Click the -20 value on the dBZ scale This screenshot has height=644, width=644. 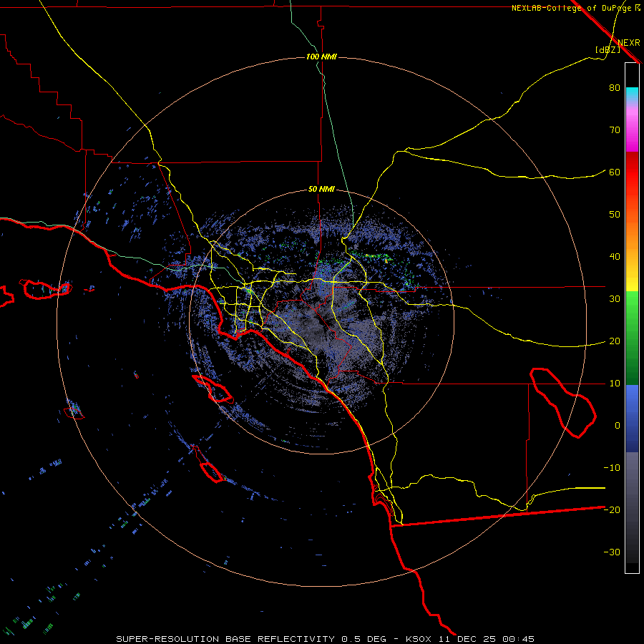(x=612, y=510)
